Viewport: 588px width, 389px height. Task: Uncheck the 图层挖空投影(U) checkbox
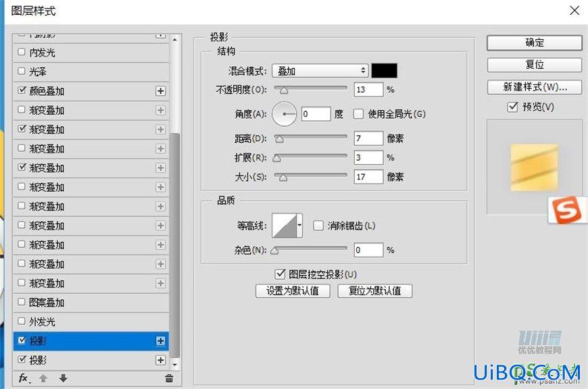280,274
